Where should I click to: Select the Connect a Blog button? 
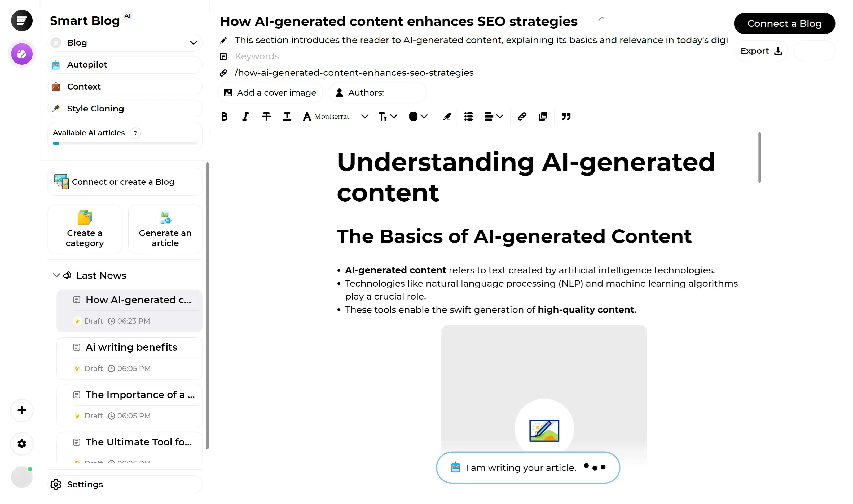(785, 23)
